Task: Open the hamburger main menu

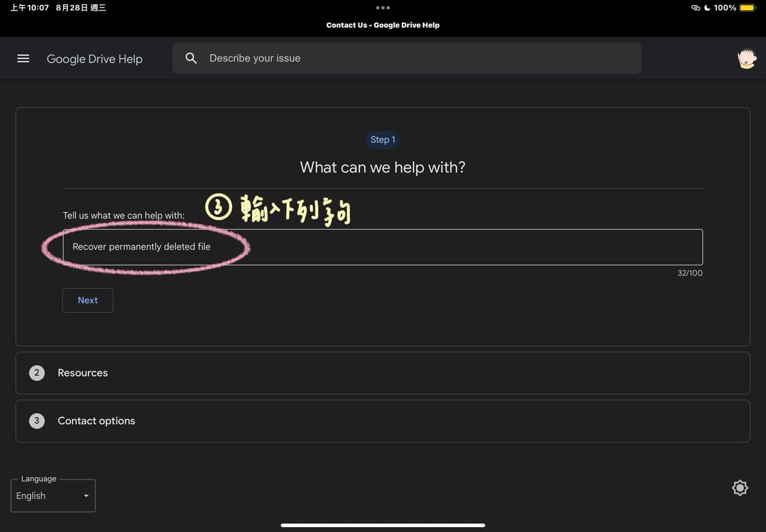Action: (x=23, y=59)
